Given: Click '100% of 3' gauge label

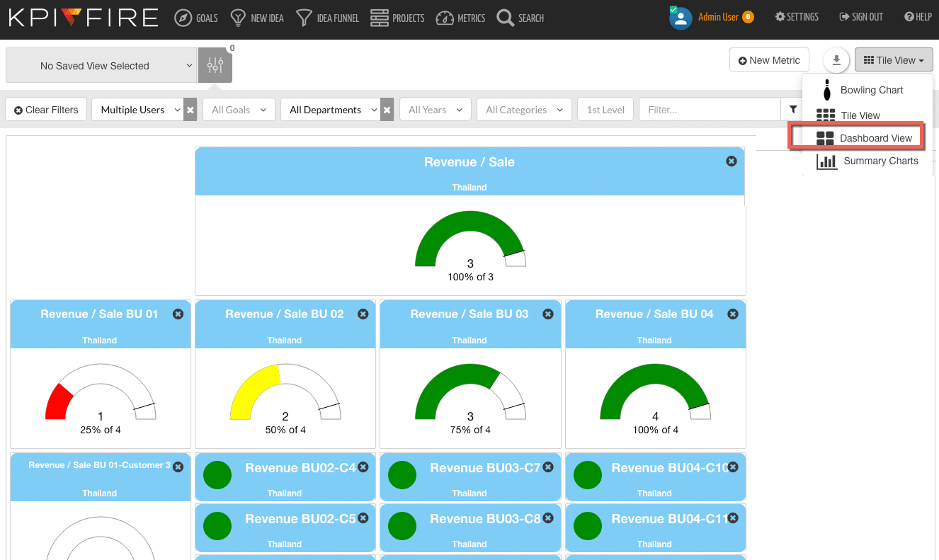Looking at the screenshot, I should pos(470,277).
